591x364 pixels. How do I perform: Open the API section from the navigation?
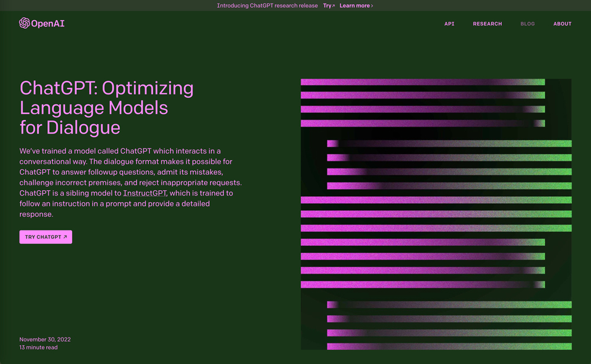pyautogui.click(x=449, y=24)
